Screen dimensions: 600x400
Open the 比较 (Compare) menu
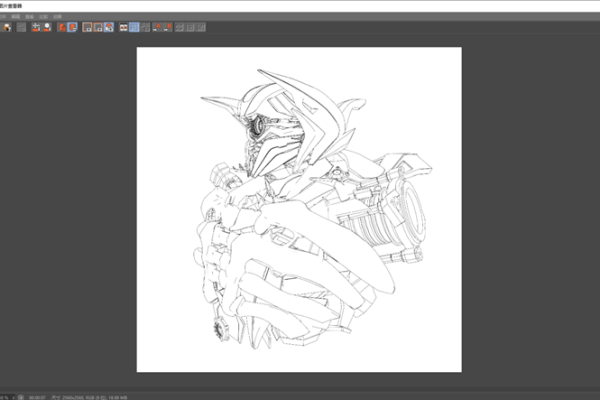coord(43,17)
